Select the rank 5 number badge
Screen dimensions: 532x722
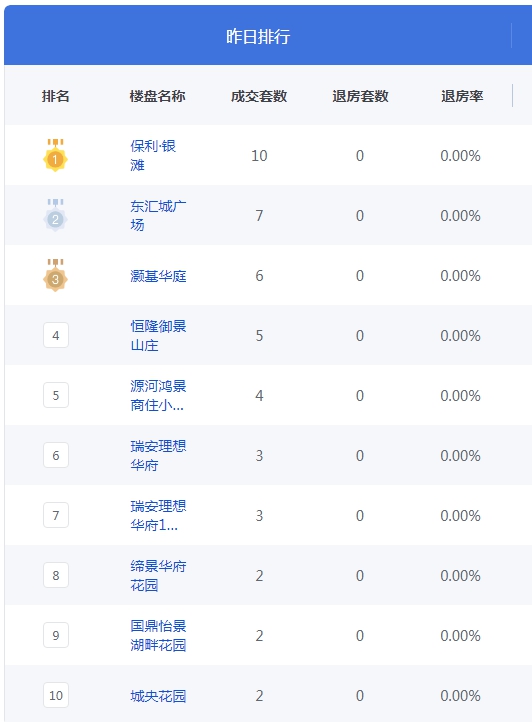point(56,395)
